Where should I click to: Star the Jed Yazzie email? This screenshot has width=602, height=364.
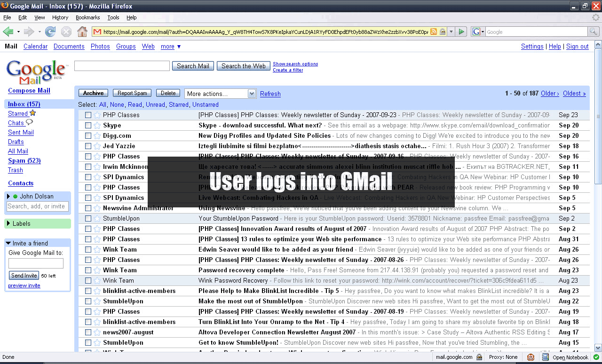(97, 146)
